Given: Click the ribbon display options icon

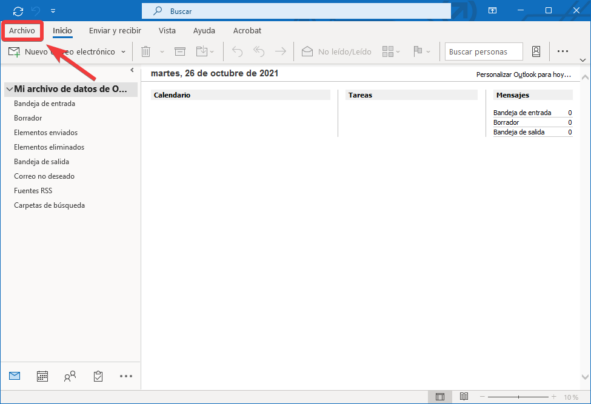Looking at the screenshot, I should pyautogui.click(x=492, y=11).
